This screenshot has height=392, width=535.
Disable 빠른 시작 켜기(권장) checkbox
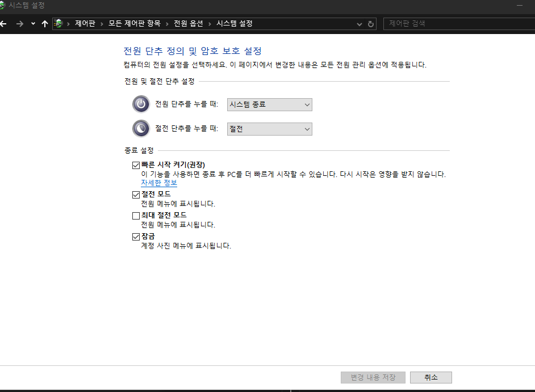pos(136,164)
